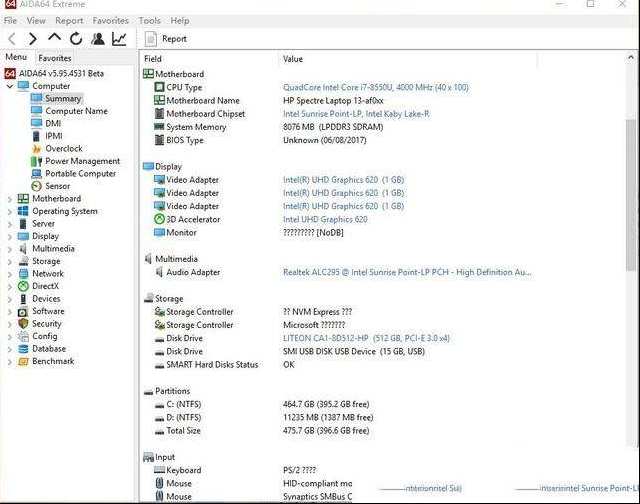The width and height of the screenshot is (640, 504).
Task: Click the vertical scrollbar thumb
Action: click(x=631, y=195)
